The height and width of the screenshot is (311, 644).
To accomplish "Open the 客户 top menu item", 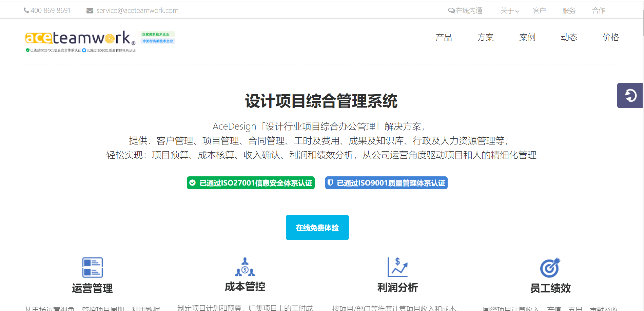I will click(539, 11).
